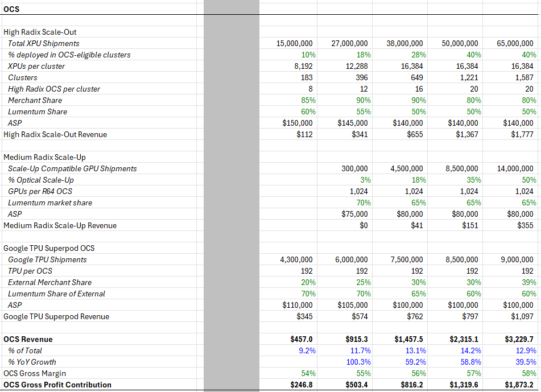Select the OCS header cell
541x392 pixels.
[11, 9]
